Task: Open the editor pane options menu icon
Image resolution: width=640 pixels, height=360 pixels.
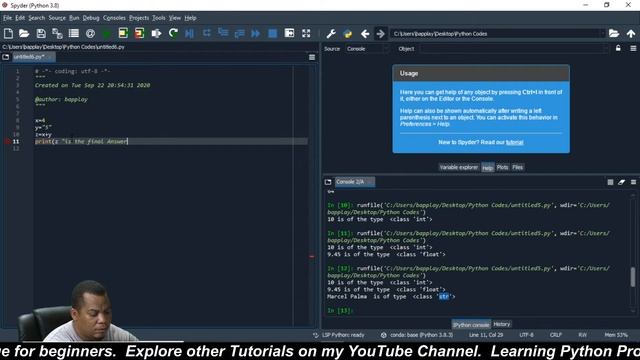Action: [312, 57]
